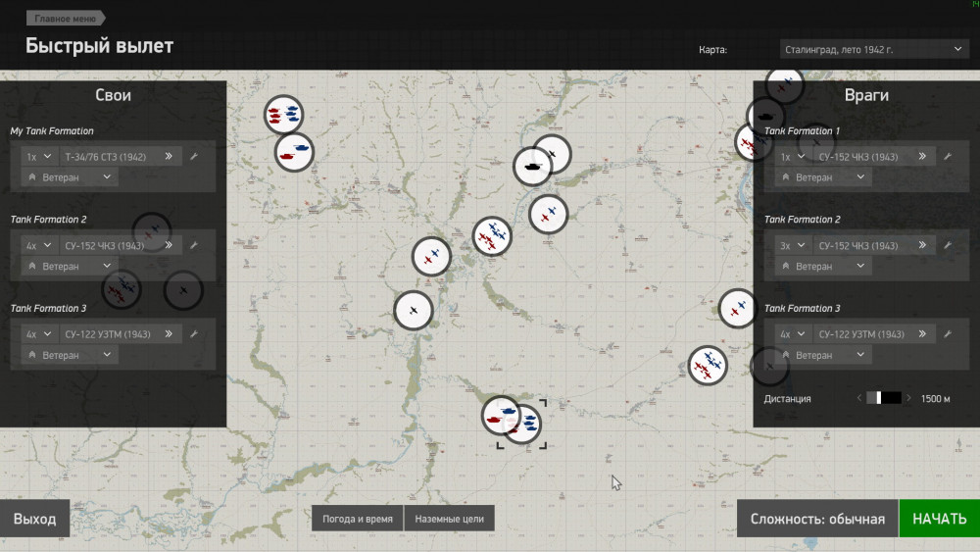Image resolution: width=980 pixels, height=552 pixels.
Task: Click the Дистанция slider bar
Action: (884, 398)
